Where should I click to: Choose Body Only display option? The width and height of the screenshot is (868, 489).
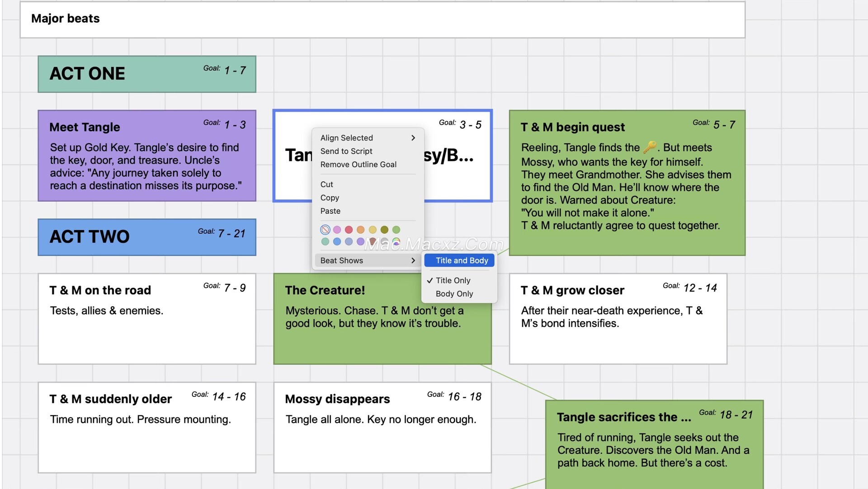[454, 294]
